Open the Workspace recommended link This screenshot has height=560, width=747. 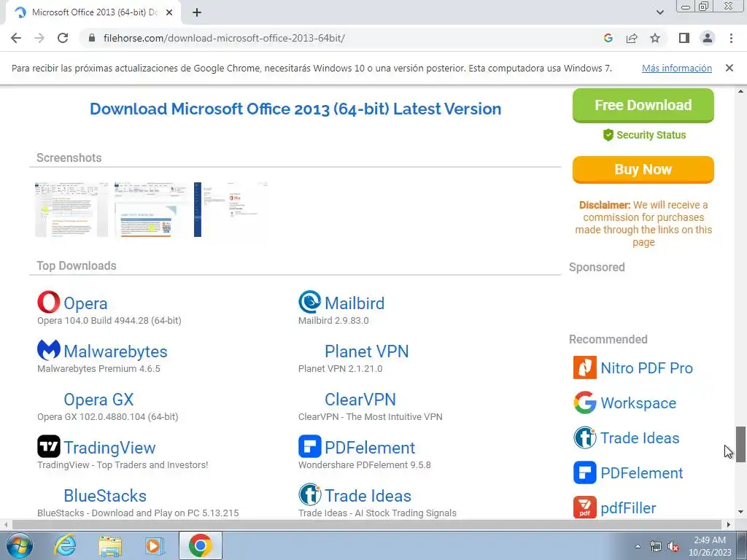point(638,402)
